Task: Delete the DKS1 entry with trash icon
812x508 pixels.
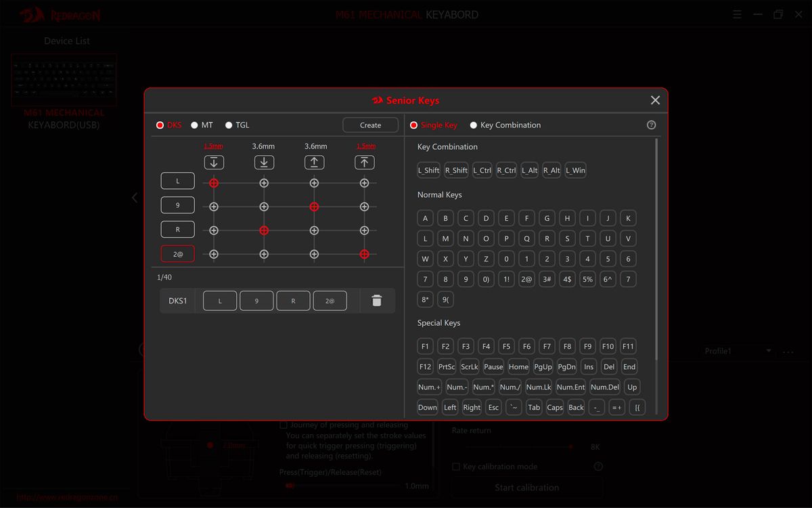Action: (x=377, y=301)
